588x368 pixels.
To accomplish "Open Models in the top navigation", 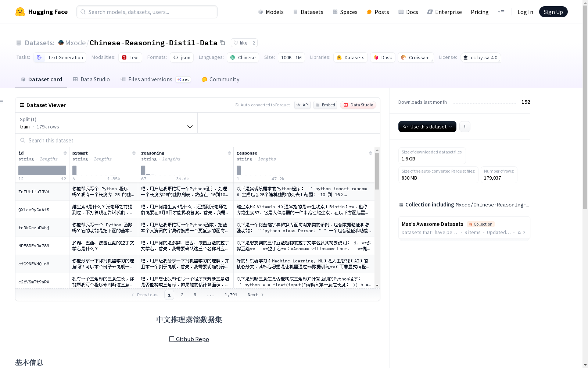I will tap(271, 12).
